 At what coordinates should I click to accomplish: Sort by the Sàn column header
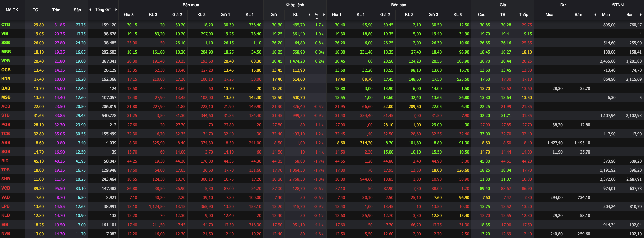tap(77, 10)
